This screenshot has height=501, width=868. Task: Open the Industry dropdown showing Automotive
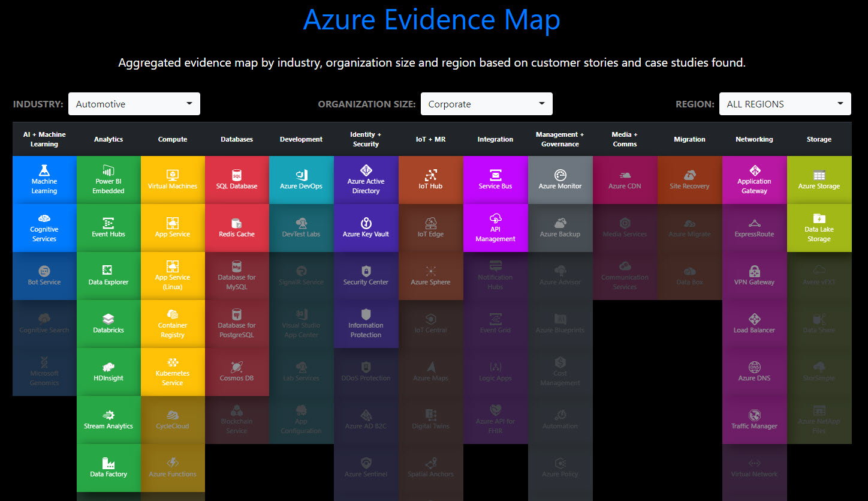click(134, 104)
